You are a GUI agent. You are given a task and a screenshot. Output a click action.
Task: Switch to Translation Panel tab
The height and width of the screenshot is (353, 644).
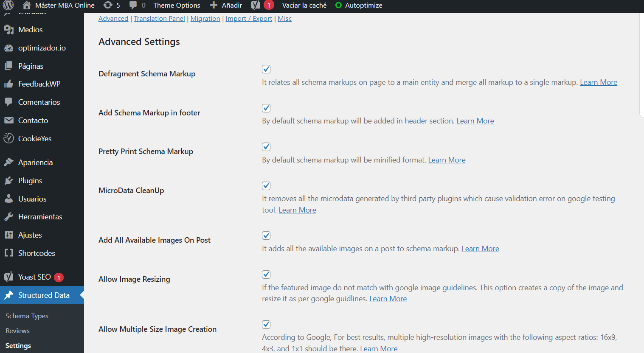coord(160,19)
